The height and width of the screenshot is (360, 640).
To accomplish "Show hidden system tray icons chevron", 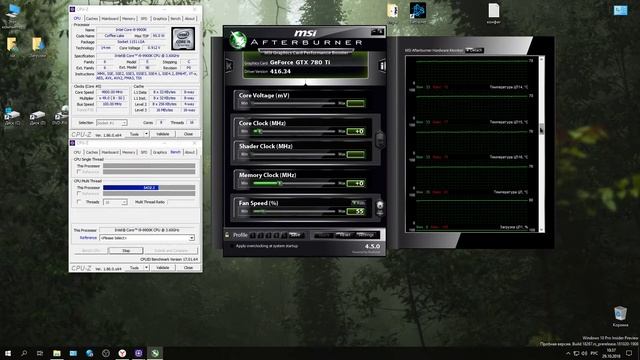I will point(568,353).
